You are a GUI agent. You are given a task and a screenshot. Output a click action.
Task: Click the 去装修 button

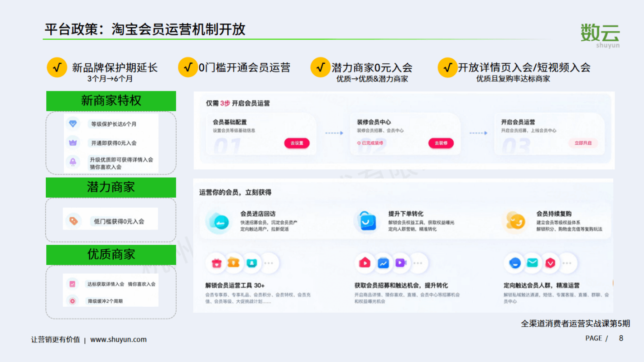pos(441,143)
